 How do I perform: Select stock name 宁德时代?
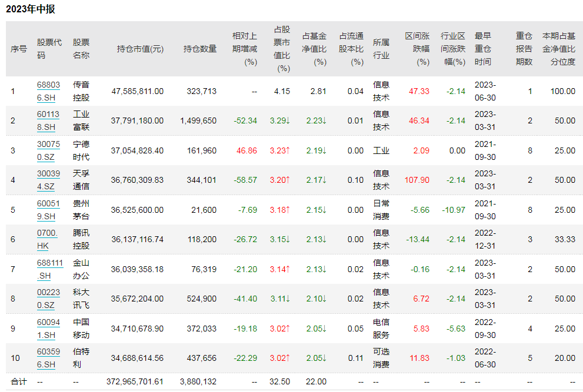tap(81, 150)
